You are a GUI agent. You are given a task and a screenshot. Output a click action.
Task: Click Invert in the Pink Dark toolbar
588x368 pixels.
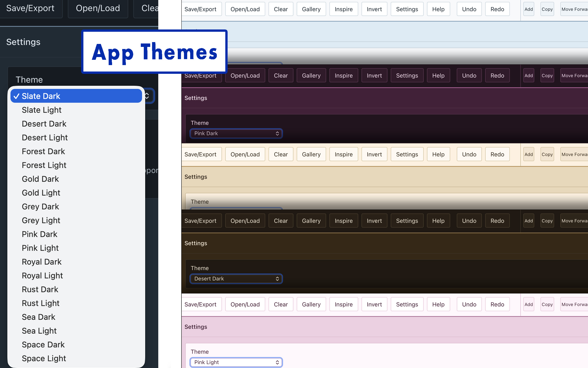[x=374, y=76]
